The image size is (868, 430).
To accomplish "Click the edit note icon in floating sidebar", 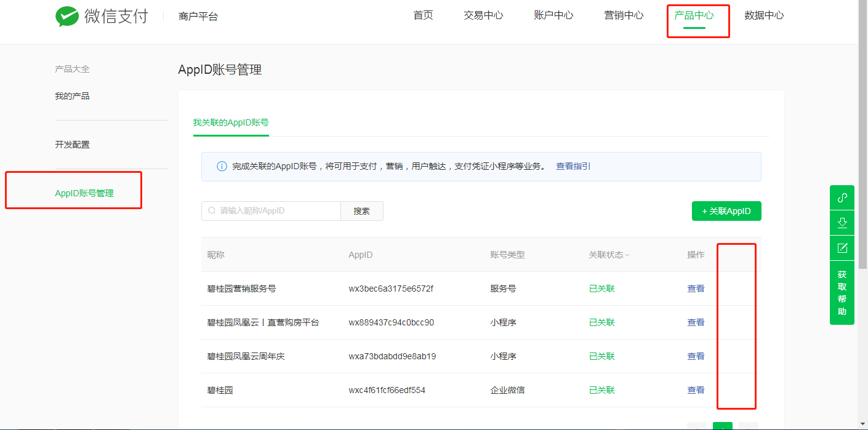I will [842, 248].
